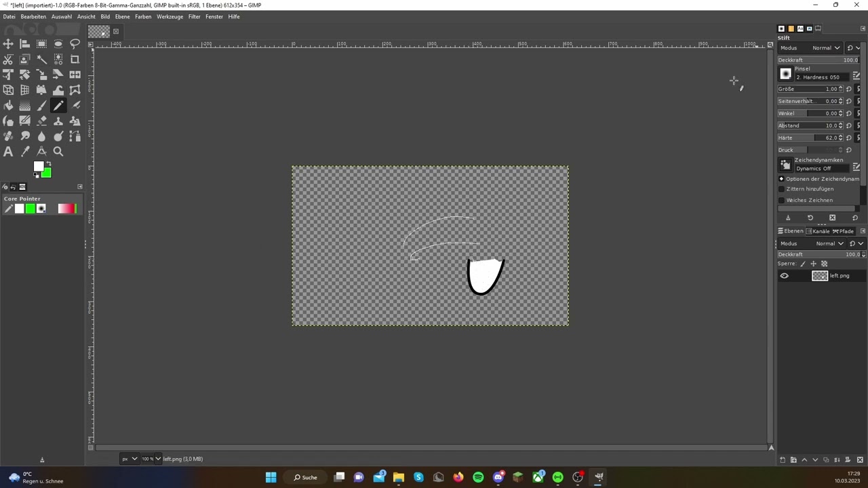Delete the layer using the X icon

pyautogui.click(x=860, y=460)
